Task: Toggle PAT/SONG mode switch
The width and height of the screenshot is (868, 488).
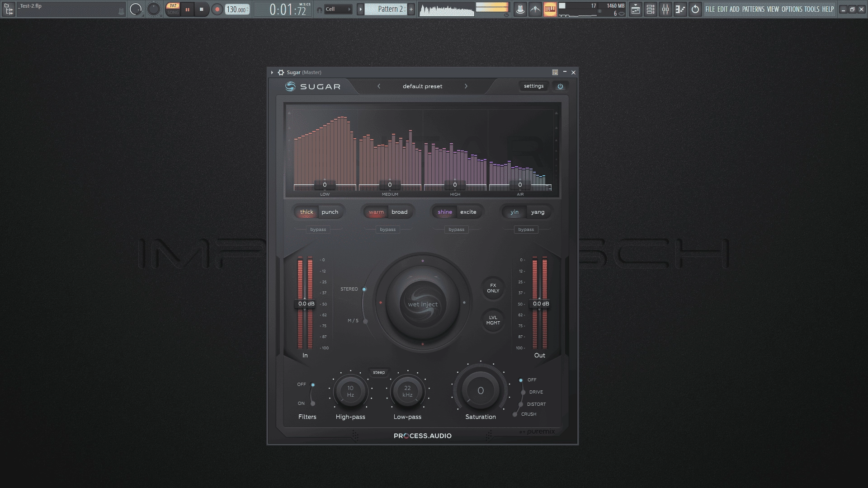Action: (173, 9)
